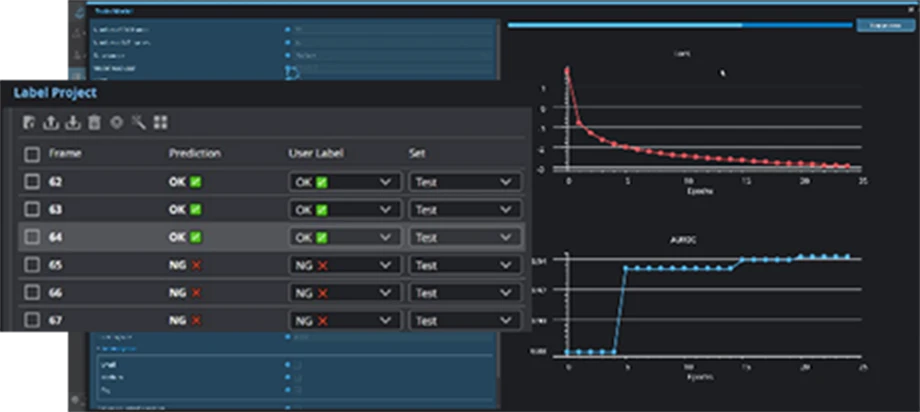
Task: Click the new file icon in Label Project toolbar
Action: (30, 122)
